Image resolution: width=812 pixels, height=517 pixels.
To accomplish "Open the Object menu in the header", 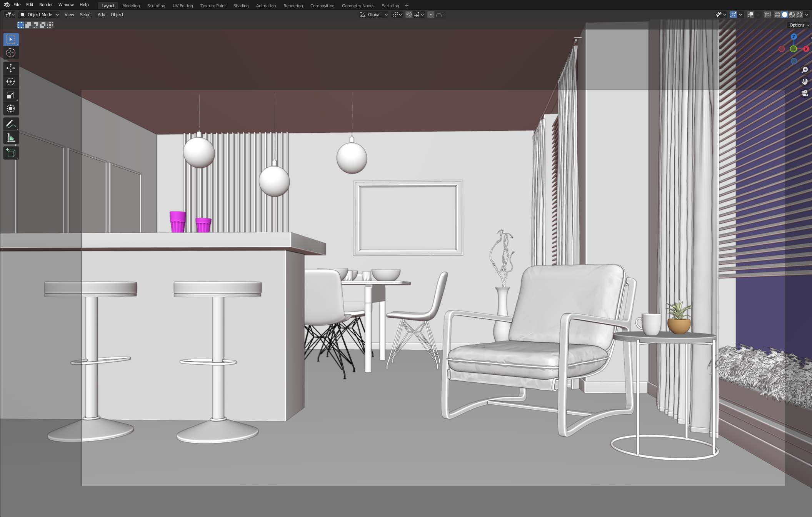I will tap(117, 15).
